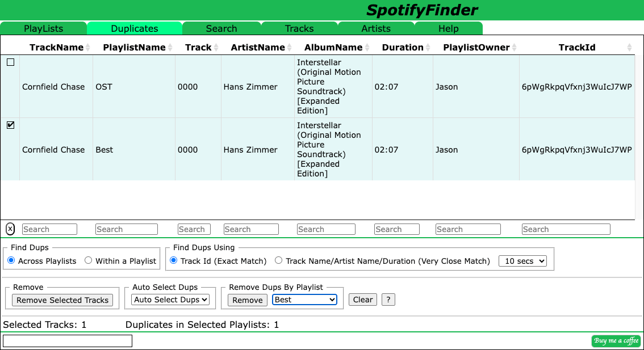This screenshot has width=644, height=350.
Task: Sort the PlaylistName column
Action: coord(171,47)
